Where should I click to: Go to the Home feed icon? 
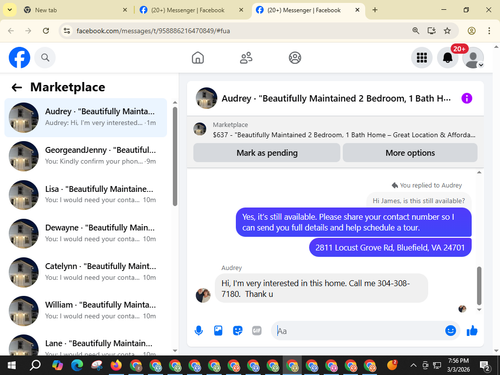click(198, 58)
